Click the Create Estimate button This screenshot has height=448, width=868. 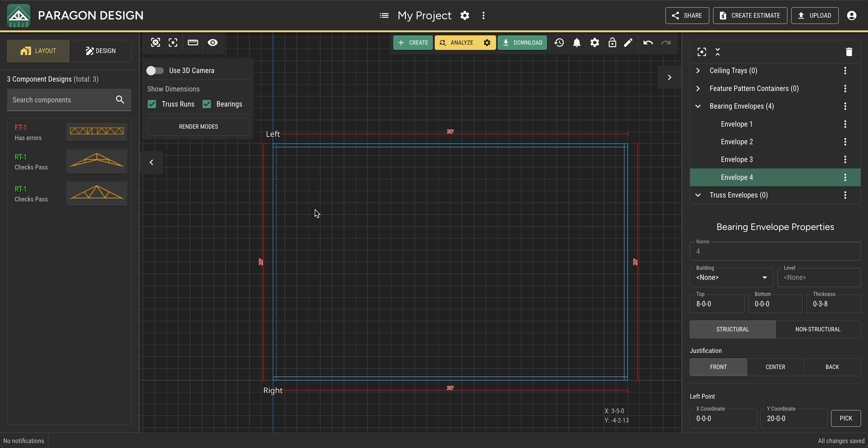(750, 16)
